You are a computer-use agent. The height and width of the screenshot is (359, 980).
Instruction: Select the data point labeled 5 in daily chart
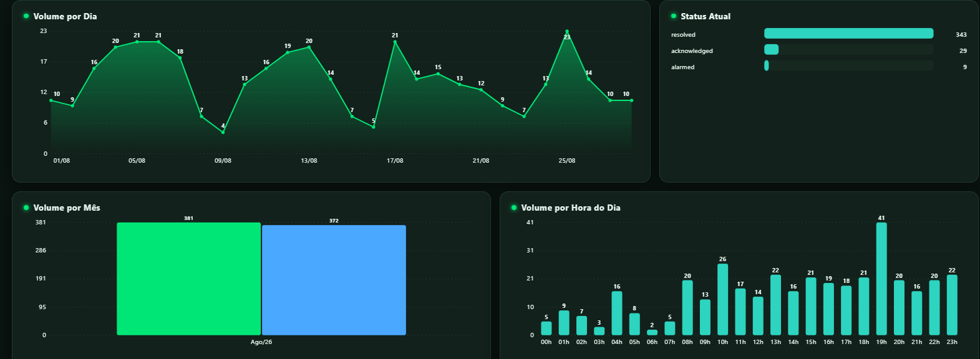coord(374,127)
